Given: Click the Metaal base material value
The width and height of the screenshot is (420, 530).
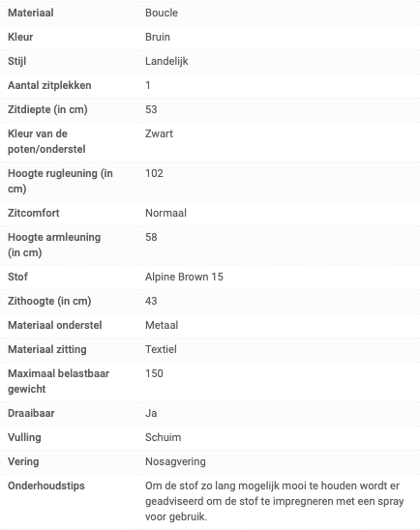Looking at the screenshot, I should point(162,325).
